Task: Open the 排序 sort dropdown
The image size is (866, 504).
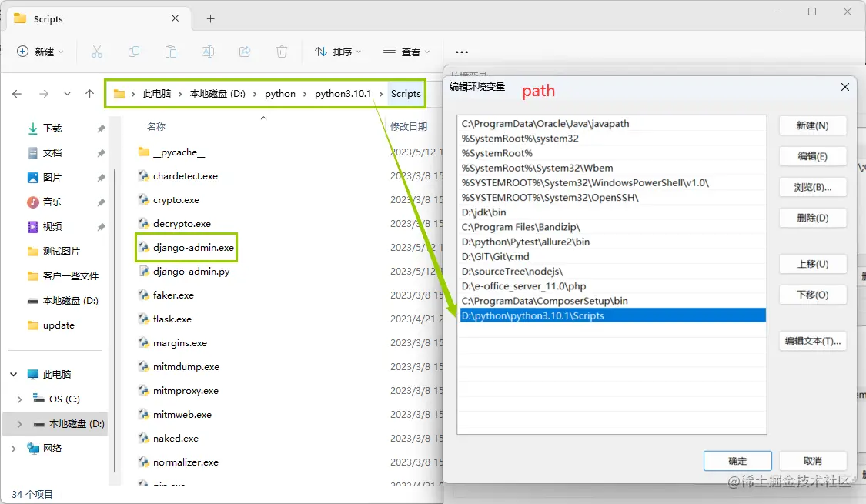Action: [337, 52]
